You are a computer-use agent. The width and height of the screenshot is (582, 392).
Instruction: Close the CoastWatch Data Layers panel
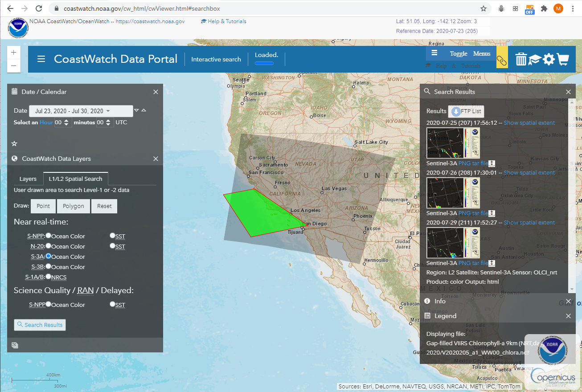pyautogui.click(x=156, y=159)
